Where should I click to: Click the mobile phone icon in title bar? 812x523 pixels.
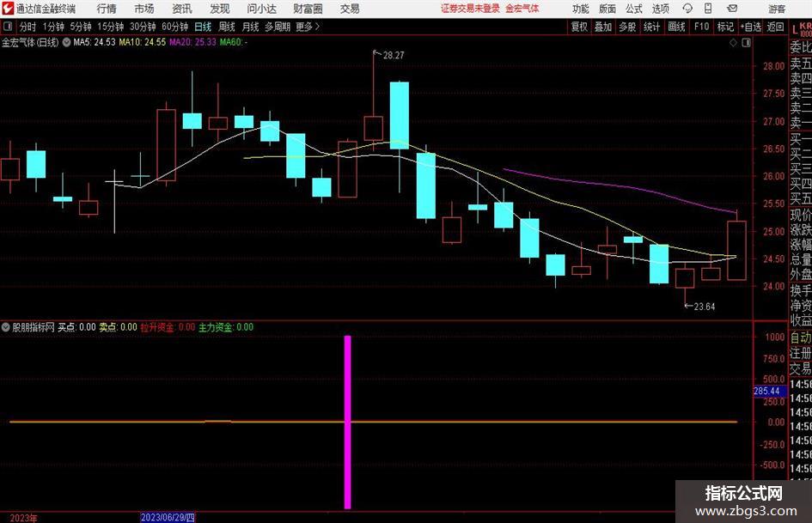pyautogui.click(x=708, y=9)
